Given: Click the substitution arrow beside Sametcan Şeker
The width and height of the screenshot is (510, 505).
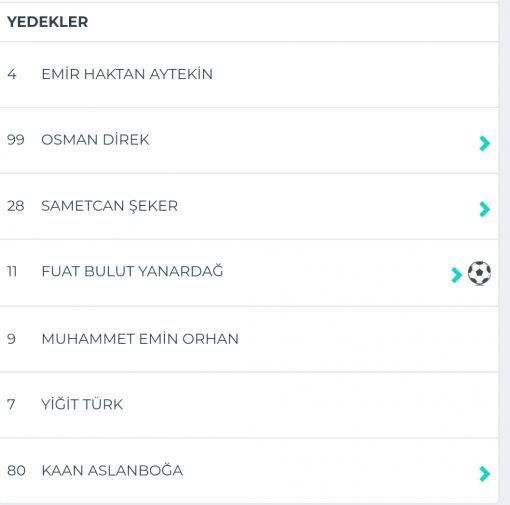Looking at the screenshot, I should point(485,209).
